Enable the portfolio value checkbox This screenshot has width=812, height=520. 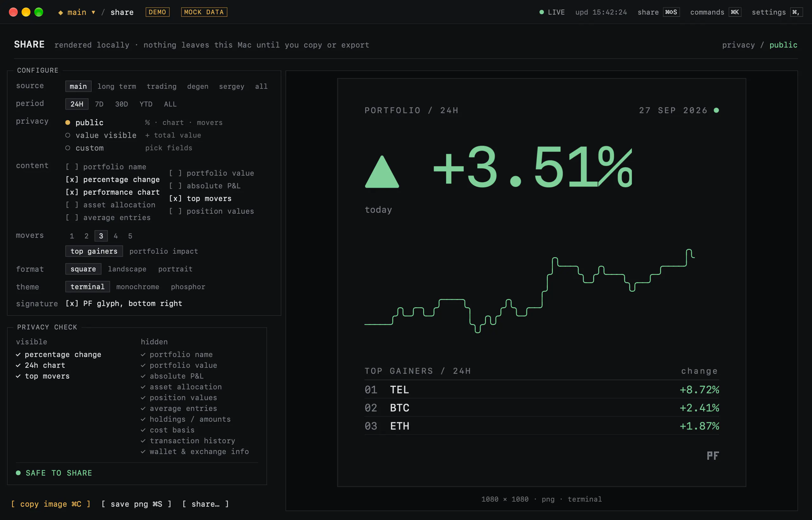tap(175, 173)
